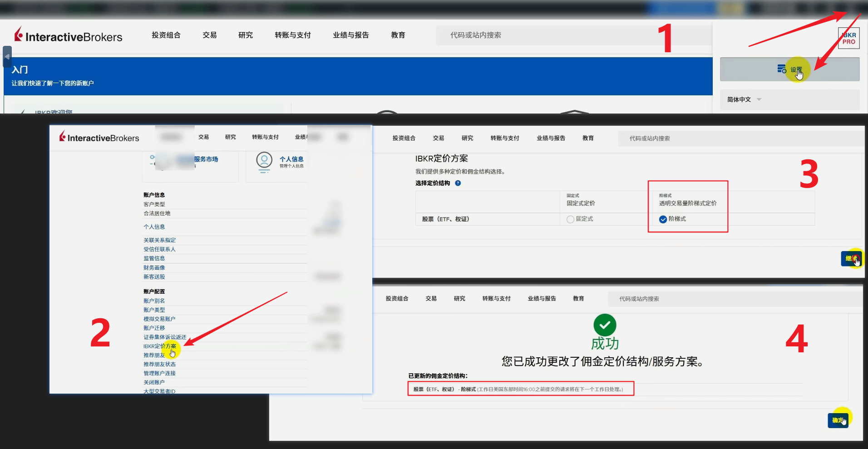Click the help icon beside 选择定价结构
The height and width of the screenshot is (449, 868).
point(458,183)
